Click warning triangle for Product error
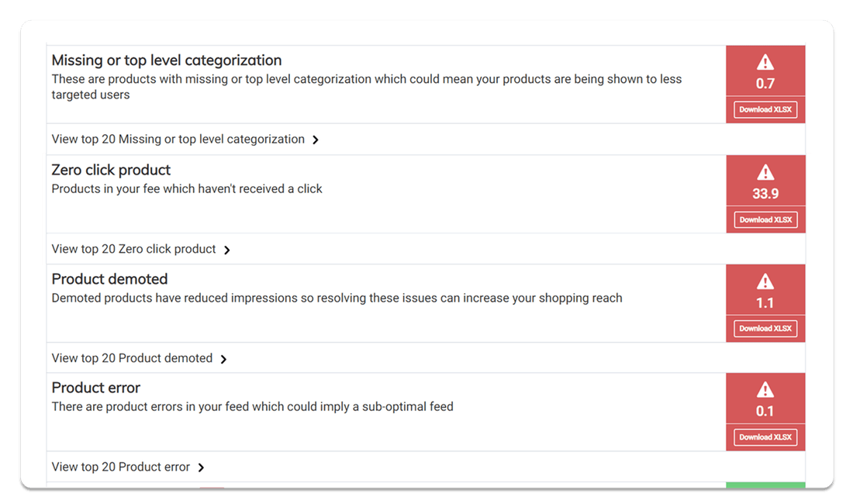 (x=765, y=390)
